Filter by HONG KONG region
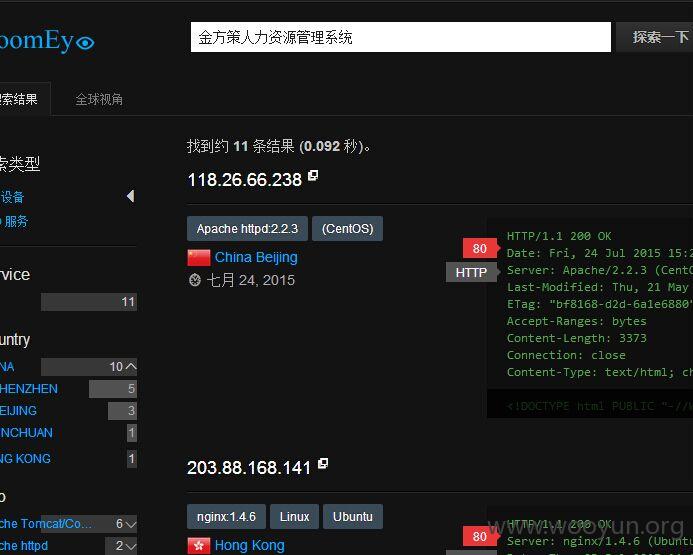This screenshot has height=555, width=693. [x=25, y=459]
